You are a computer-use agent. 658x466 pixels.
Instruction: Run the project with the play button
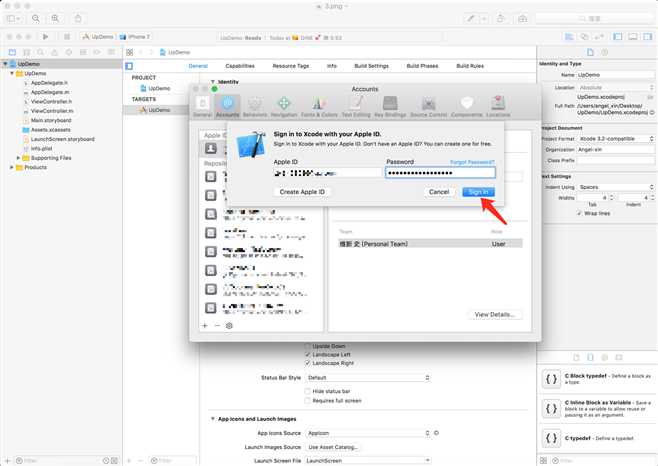pos(45,37)
